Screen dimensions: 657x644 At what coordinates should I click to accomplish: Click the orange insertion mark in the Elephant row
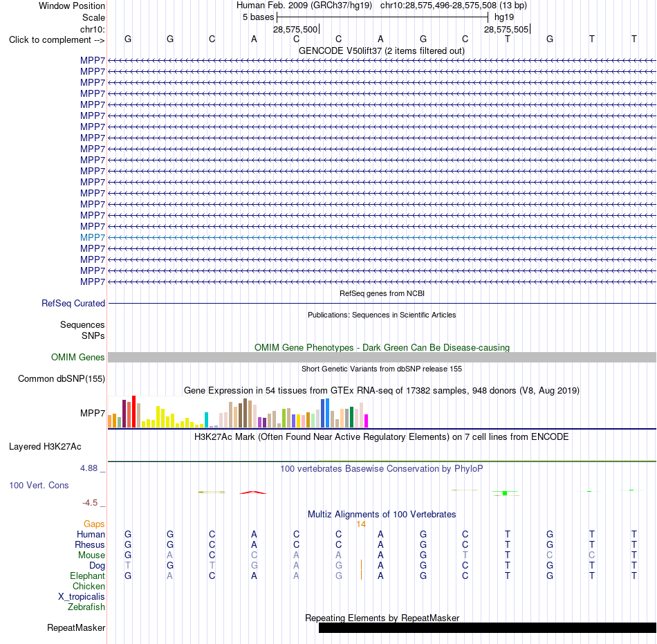point(361,575)
